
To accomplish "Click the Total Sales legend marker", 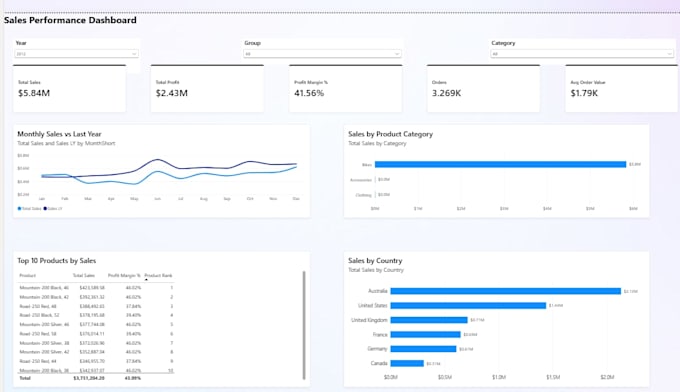I will pos(20,209).
